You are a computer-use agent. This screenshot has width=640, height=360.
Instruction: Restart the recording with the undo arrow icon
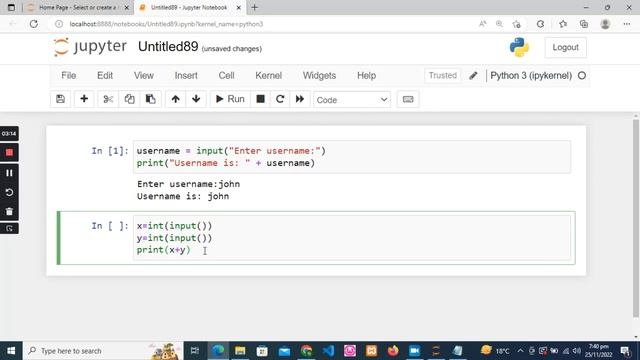[x=9, y=192]
